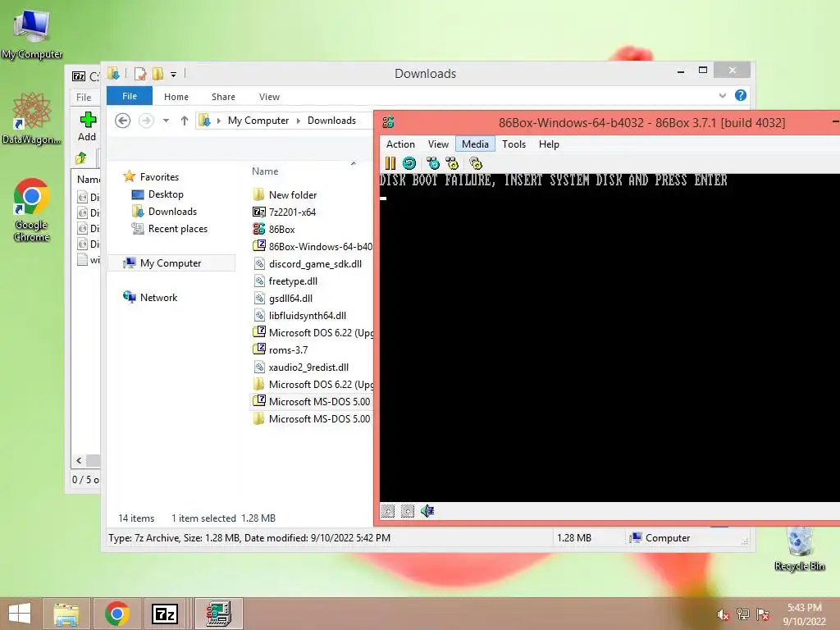Viewport: 840px width, 630px height.
Task: Open the Help menu in 86Box
Action: [x=549, y=144]
